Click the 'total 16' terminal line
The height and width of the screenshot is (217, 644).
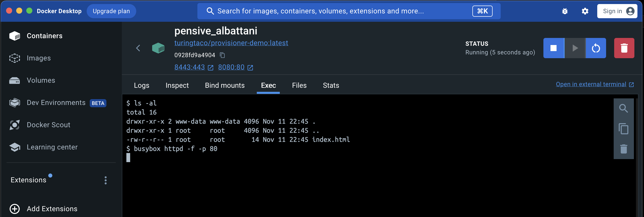[x=142, y=112]
